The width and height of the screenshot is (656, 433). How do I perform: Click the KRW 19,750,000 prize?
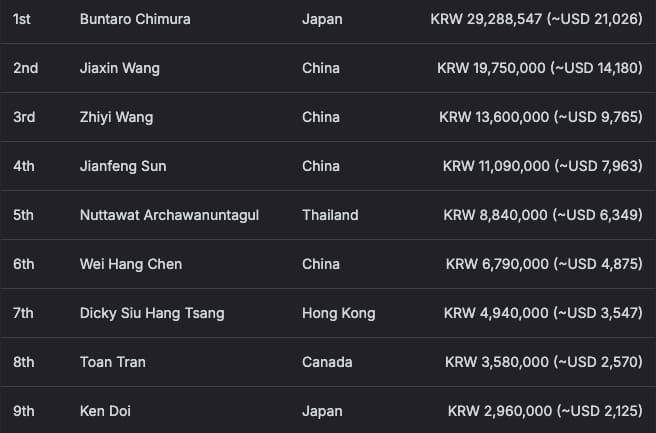540,68
